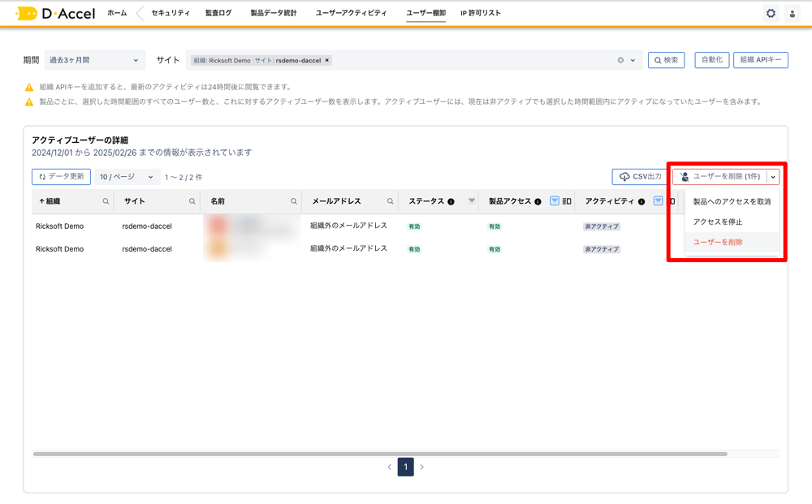Viewport: 812px width, 504px height.
Task: Click the search icon in メールアドレス column
Action: click(390, 201)
